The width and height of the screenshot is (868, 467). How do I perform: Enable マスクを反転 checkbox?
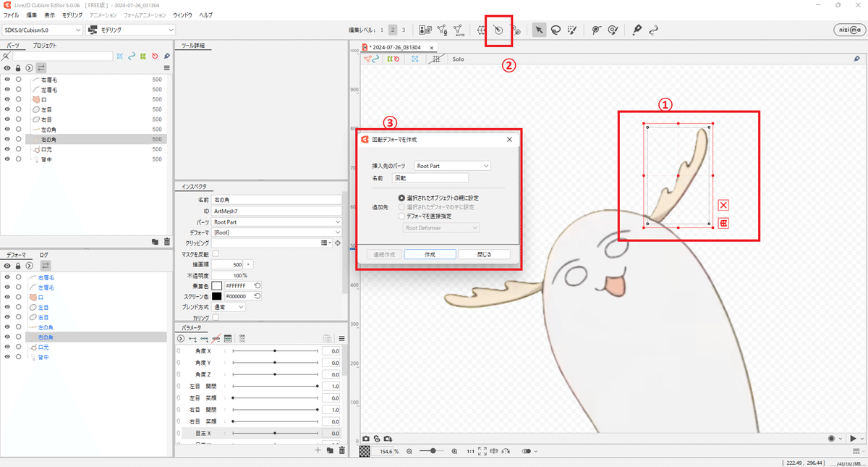[216, 254]
